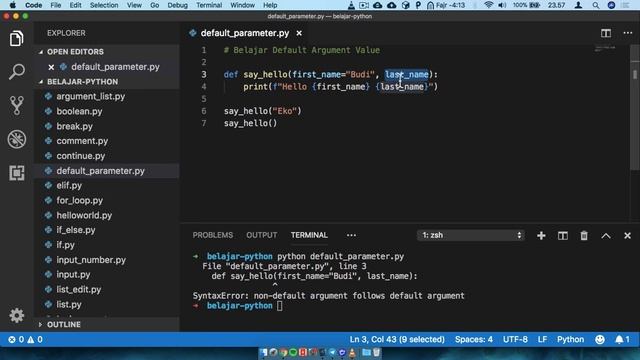Split the terminal pane

click(563, 236)
